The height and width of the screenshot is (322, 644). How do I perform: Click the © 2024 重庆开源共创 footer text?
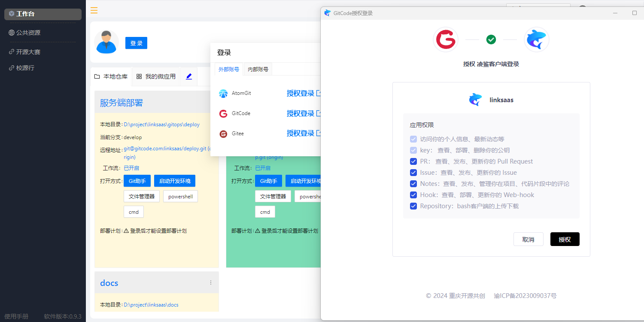(456, 296)
